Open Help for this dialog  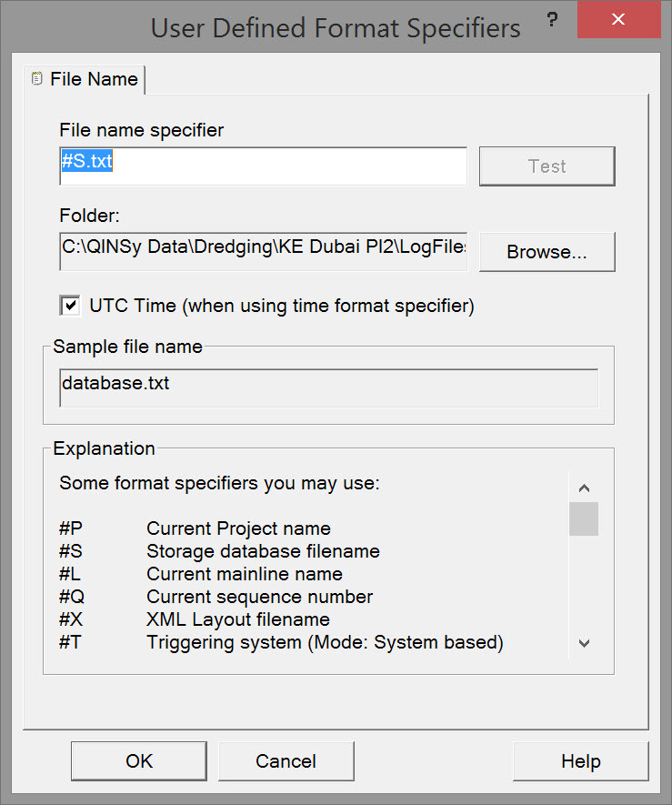580,761
